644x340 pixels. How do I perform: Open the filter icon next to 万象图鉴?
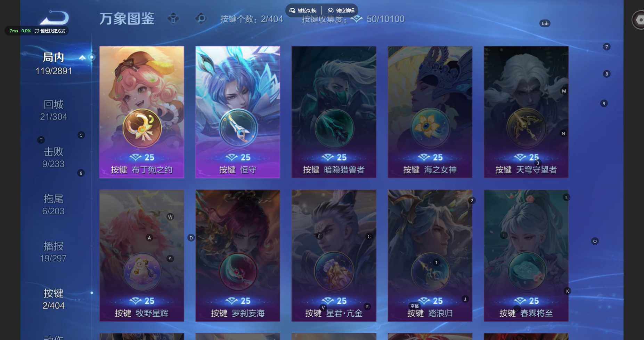(173, 18)
